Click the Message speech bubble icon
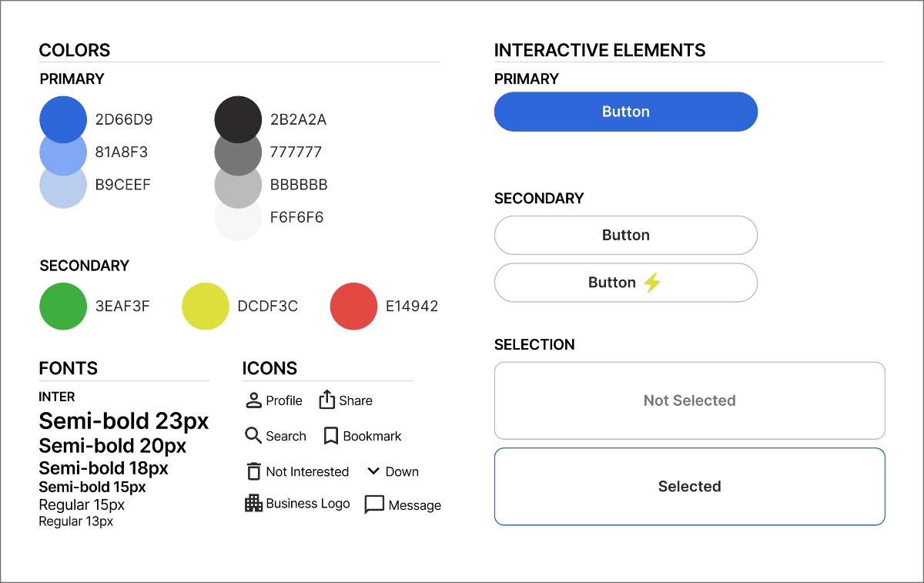The image size is (924, 583). click(374, 505)
